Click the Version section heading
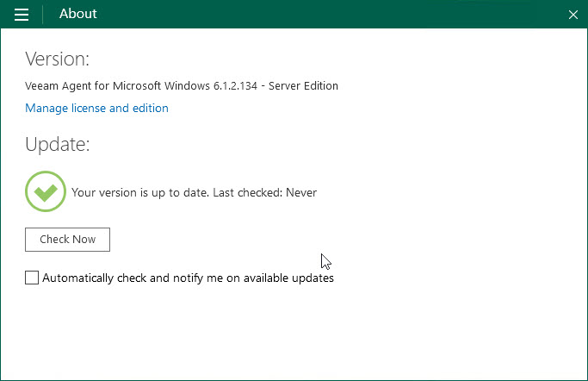 pos(57,59)
